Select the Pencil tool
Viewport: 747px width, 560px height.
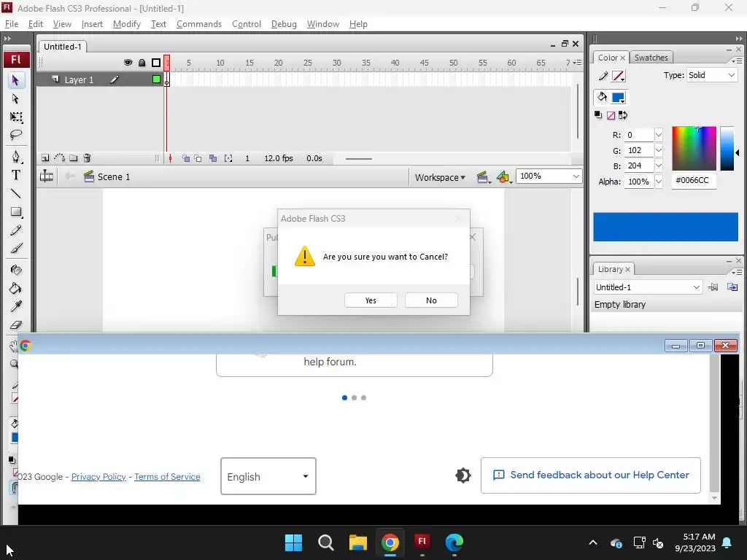tap(16, 230)
